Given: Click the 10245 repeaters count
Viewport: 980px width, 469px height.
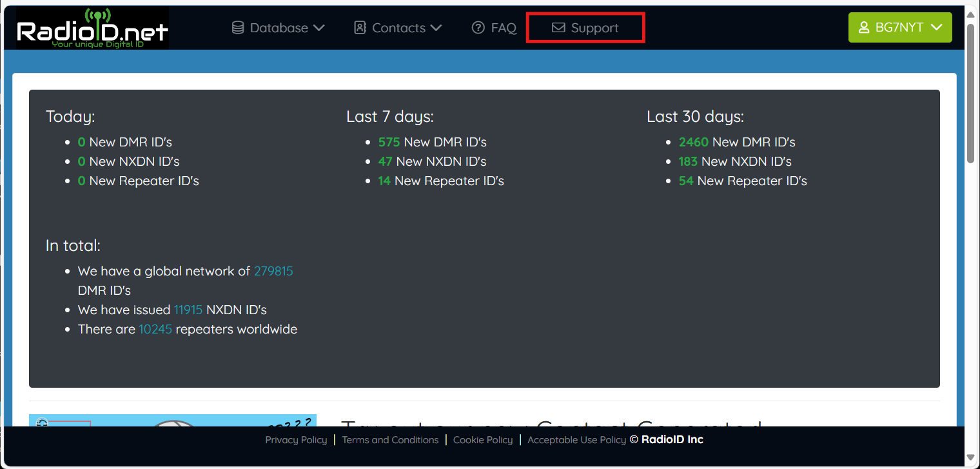Looking at the screenshot, I should pyautogui.click(x=155, y=329).
